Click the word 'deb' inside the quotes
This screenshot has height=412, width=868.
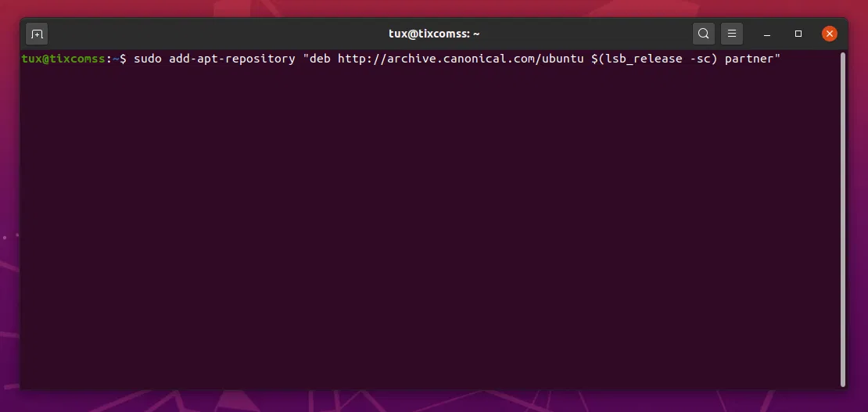tap(319, 59)
